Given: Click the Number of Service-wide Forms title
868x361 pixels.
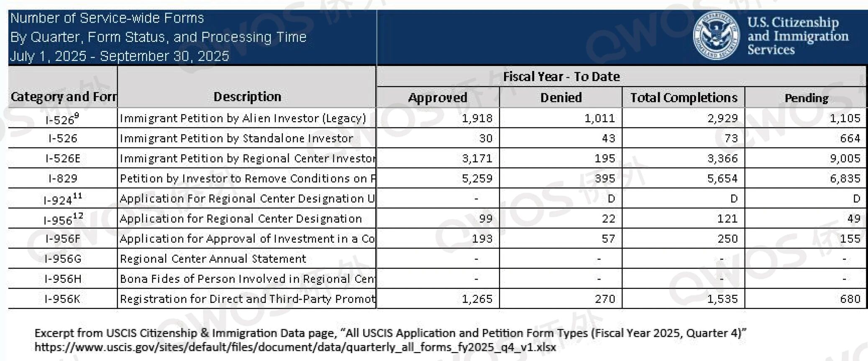Looking at the screenshot, I should pyautogui.click(x=107, y=18).
